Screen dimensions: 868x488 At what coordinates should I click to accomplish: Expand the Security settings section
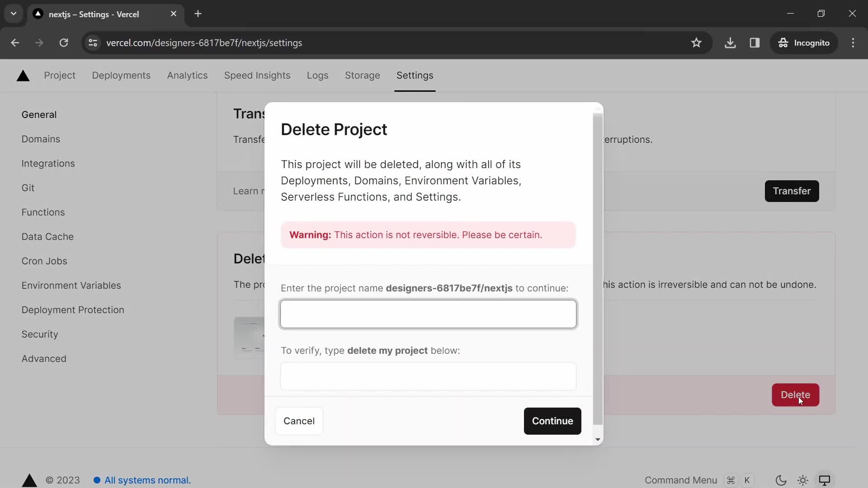[39, 333]
